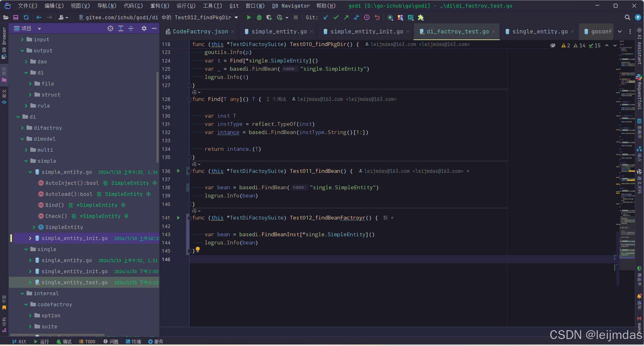Open Search Everywhere magnifier icon
Image resolution: width=644 pixels, height=346 pixels.
pos(627,18)
